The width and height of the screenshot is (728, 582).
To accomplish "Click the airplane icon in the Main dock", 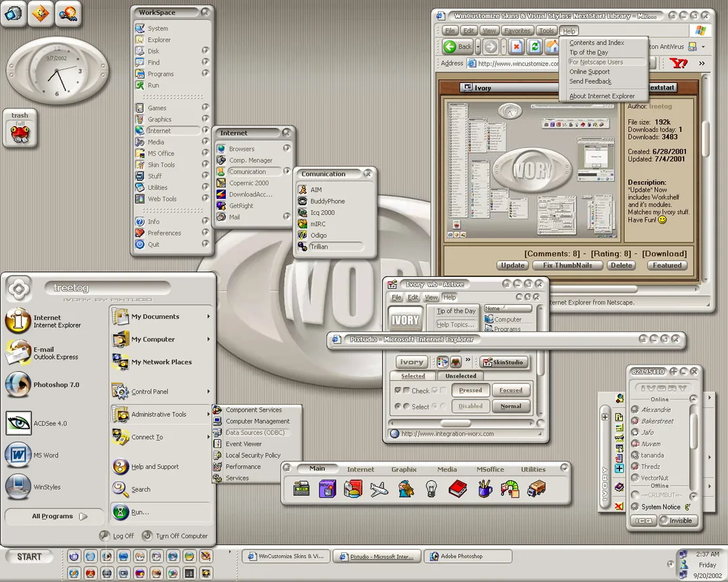I will (379, 489).
